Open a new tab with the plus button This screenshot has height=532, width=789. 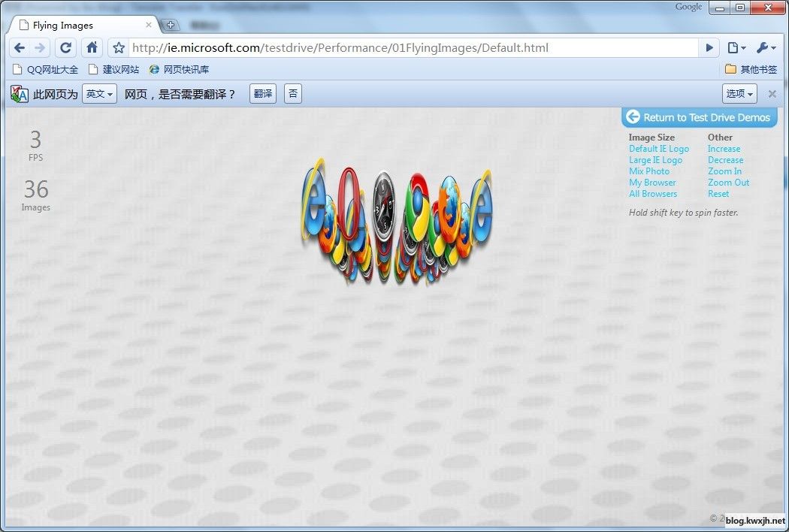(171, 25)
